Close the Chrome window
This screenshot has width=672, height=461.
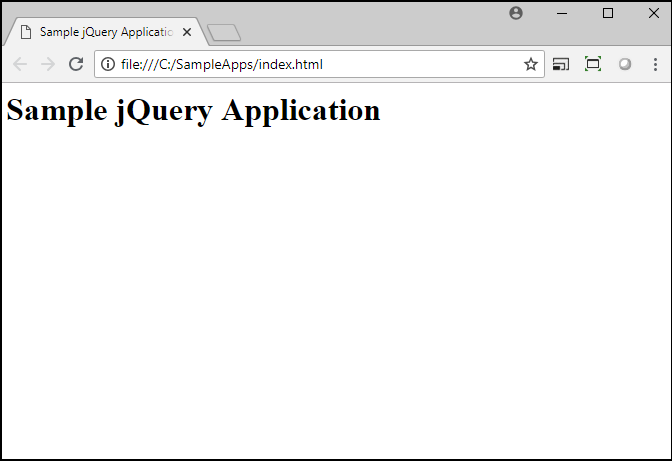654,13
